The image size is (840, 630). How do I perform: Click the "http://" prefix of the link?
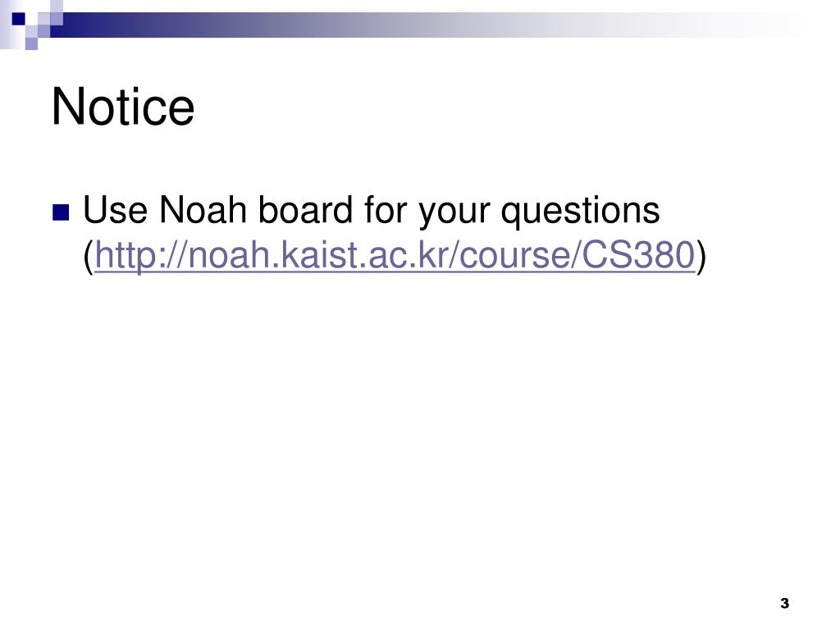[x=141, y=256]
